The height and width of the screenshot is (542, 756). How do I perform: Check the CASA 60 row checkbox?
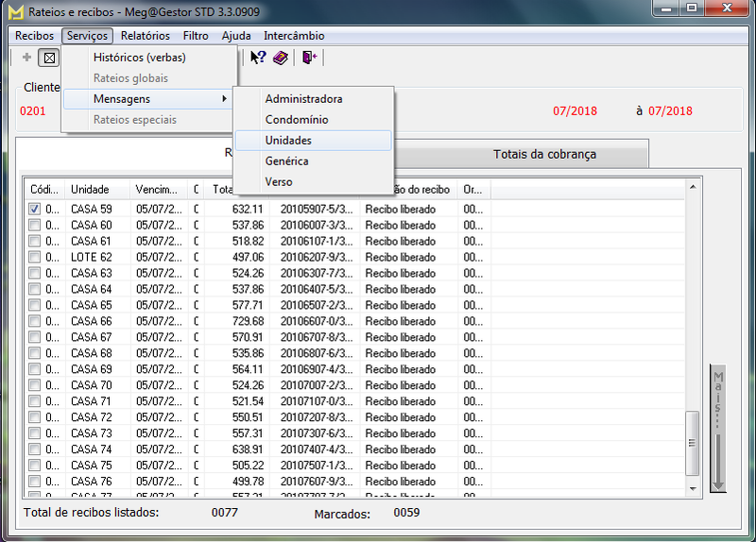[35, 226]
